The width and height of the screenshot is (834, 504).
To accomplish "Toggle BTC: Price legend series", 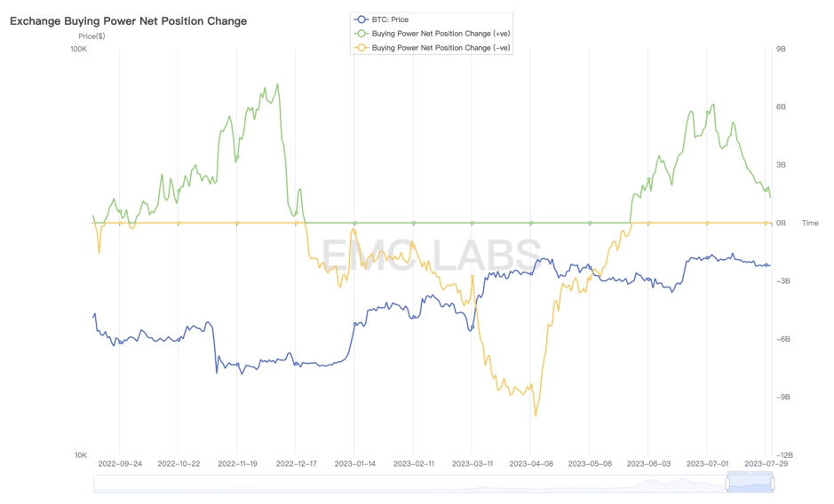I will pos(381,20).
